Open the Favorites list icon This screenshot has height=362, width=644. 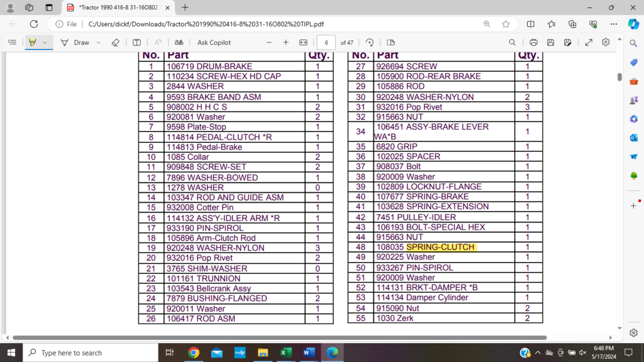coord(552,24)
